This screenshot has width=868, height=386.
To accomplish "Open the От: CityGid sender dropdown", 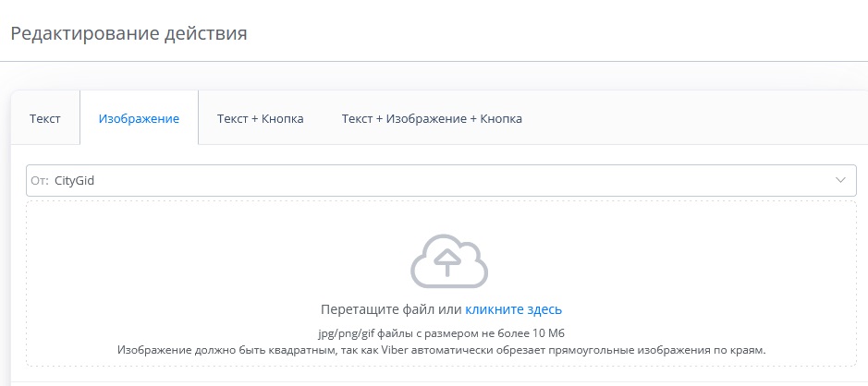I will (x=441, y=180).
